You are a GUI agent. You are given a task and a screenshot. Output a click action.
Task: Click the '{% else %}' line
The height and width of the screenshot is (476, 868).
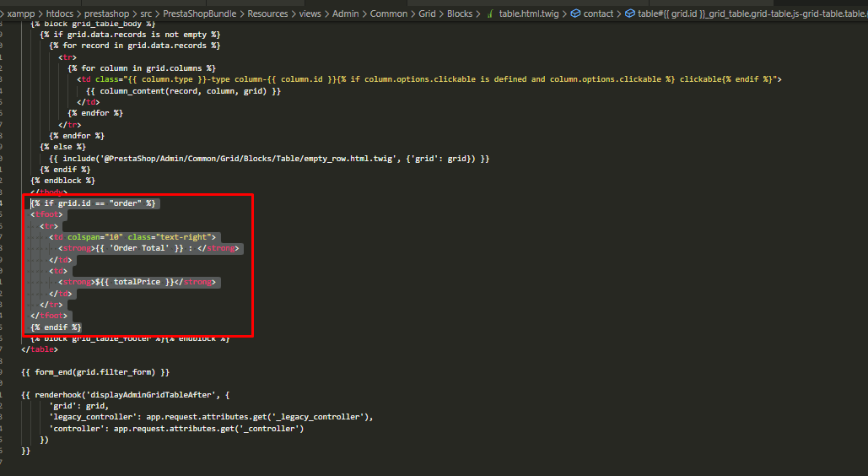[62, 147]
